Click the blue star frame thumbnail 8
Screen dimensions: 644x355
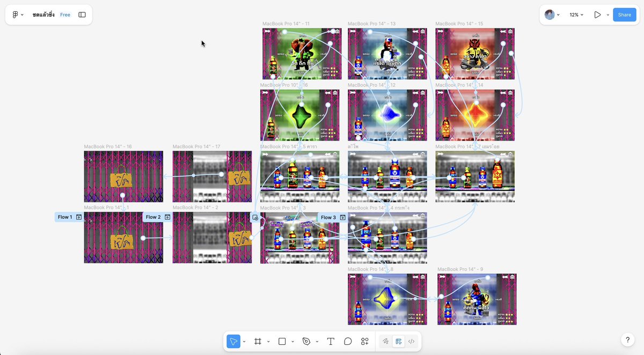tap(387, 299)
